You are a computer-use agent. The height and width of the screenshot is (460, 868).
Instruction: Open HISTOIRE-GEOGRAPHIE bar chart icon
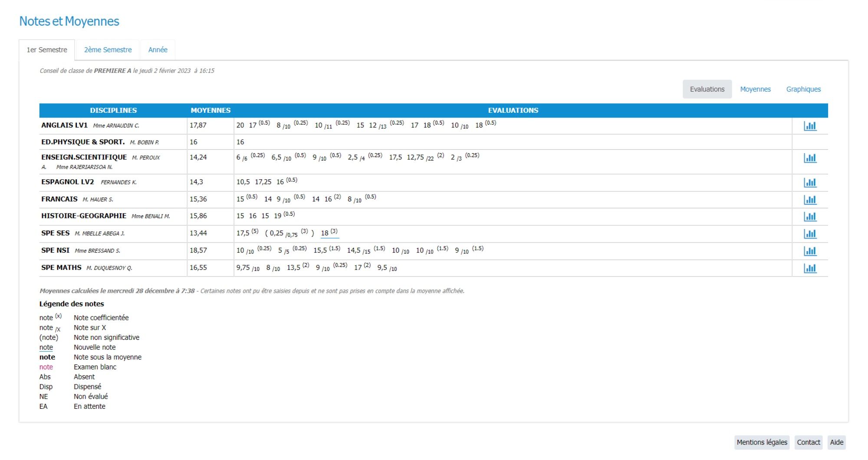[x=810, y=217]
